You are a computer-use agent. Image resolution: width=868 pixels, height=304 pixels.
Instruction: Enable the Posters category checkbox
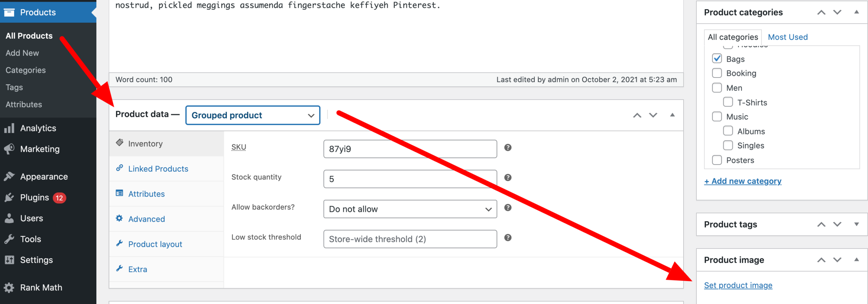(x=717, y=160)
